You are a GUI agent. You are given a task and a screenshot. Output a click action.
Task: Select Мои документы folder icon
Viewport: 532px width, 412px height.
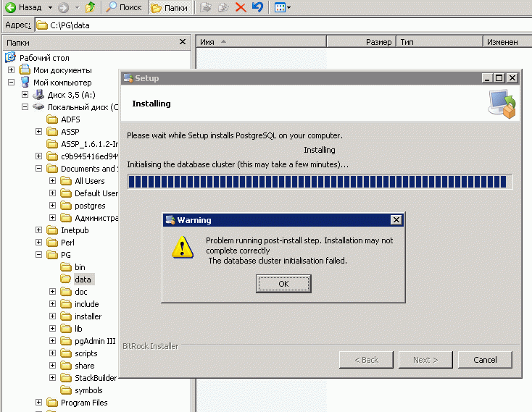coord(25,70)
